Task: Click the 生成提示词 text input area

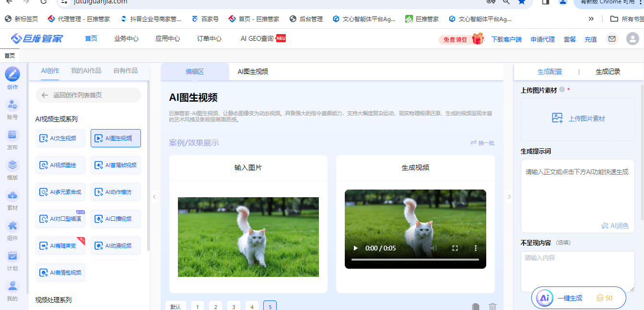Action: tap(577, 192)
